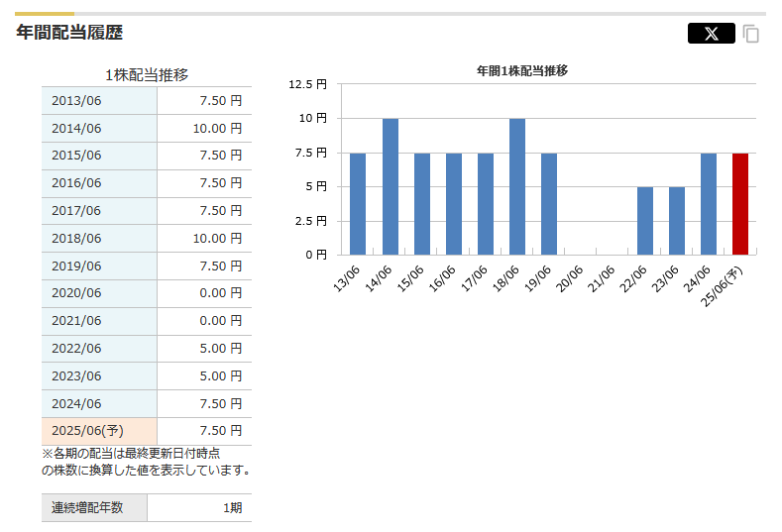Select the 2025/06(予) forecast row
The width and height of the screenshot is (782, 532).
[147, 431]
